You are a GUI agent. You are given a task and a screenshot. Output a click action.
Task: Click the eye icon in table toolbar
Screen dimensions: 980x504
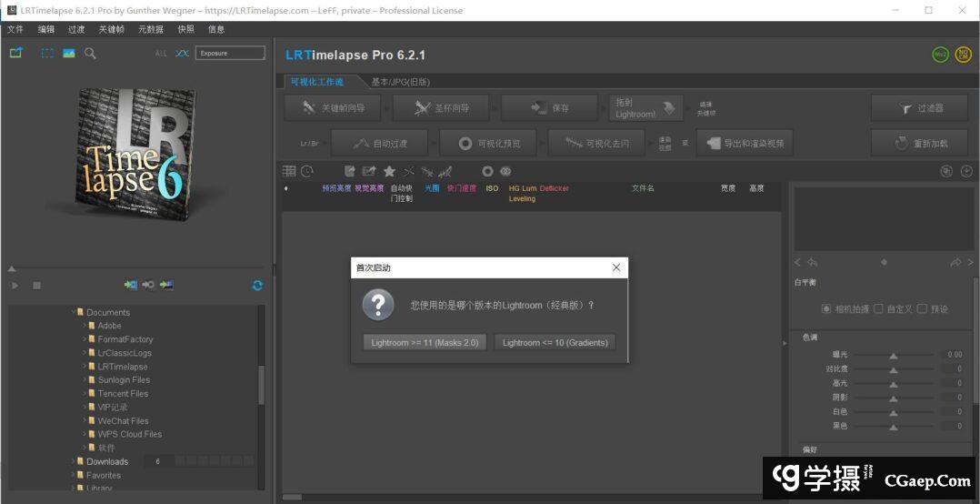(505, 171)
